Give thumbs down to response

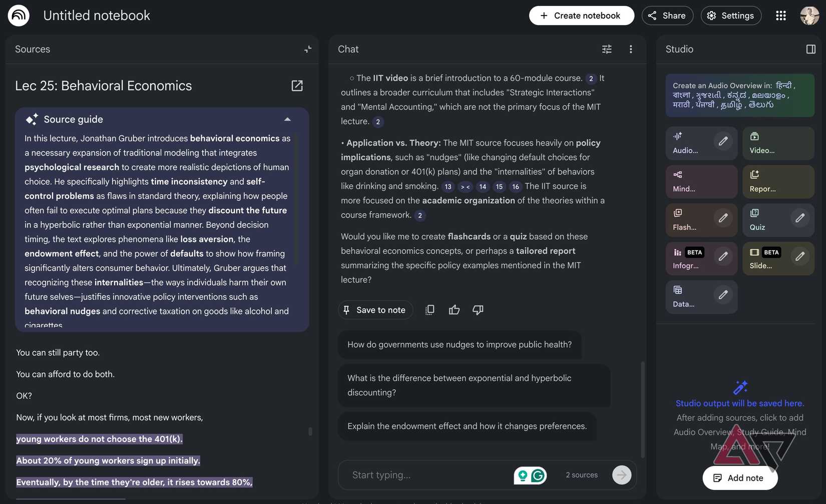[x=478, y=310]
